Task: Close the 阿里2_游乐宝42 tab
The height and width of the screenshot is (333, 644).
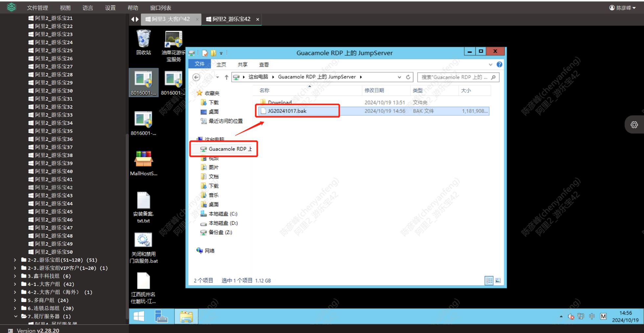Action: [x=258, y=19]
